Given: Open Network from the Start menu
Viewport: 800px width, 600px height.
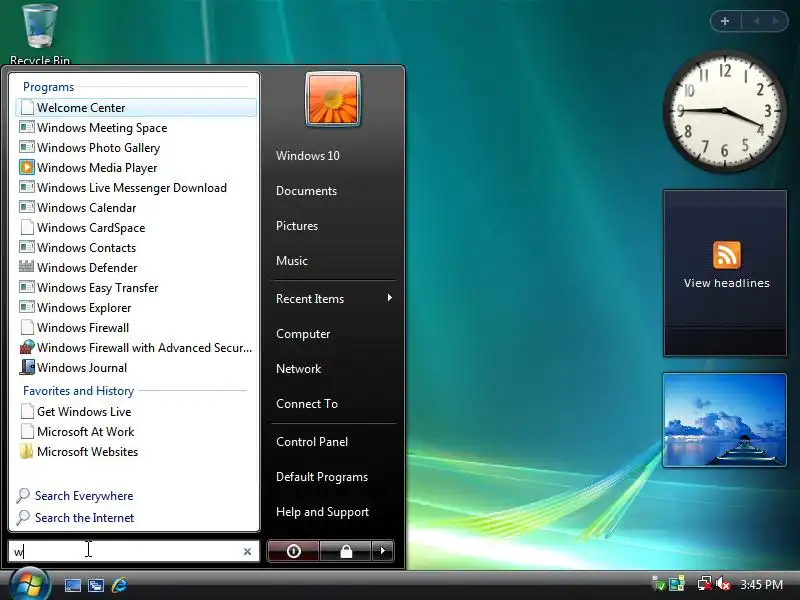Looking at the screenshot, I should (298, 368).
